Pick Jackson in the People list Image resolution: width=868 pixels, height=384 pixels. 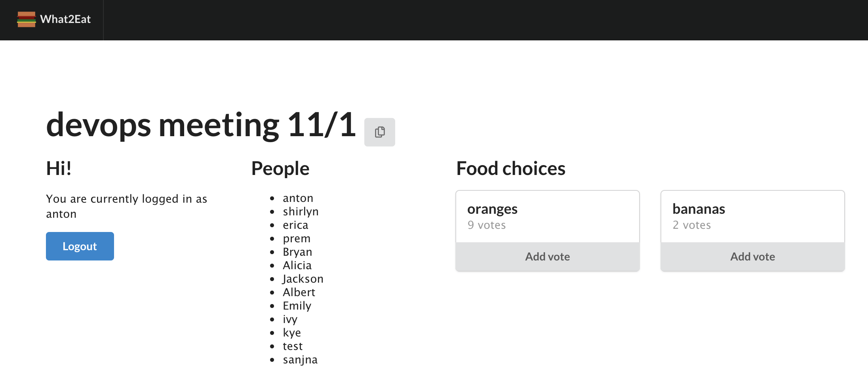303,279
